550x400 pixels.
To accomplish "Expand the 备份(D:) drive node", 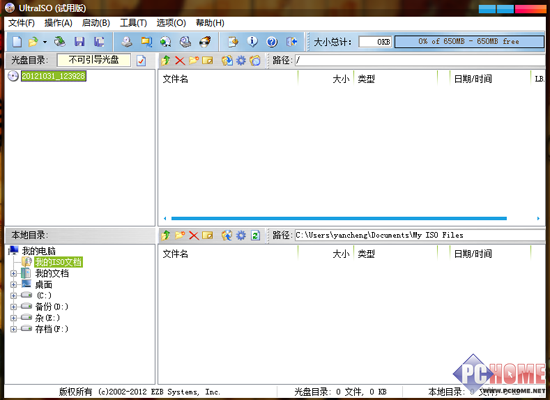I will pyautogui.click(x=13, y=307).
